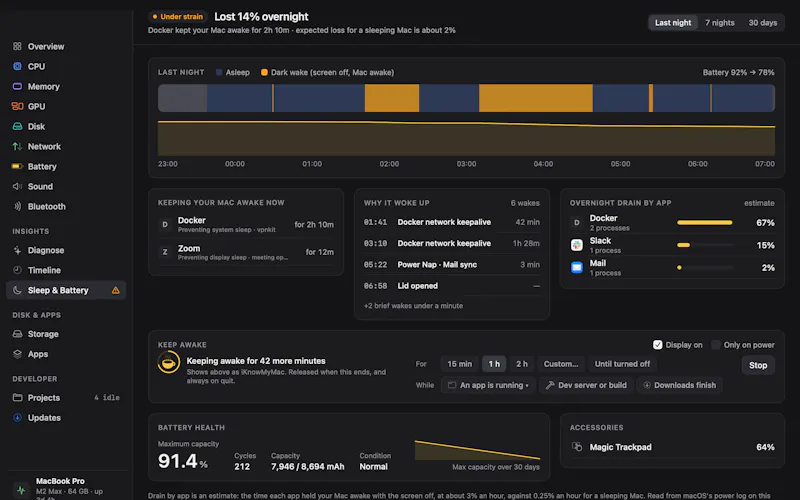Click the coffee cup Keep Awake icon
The image size is (800, 500).
click(x=168, y=363)
